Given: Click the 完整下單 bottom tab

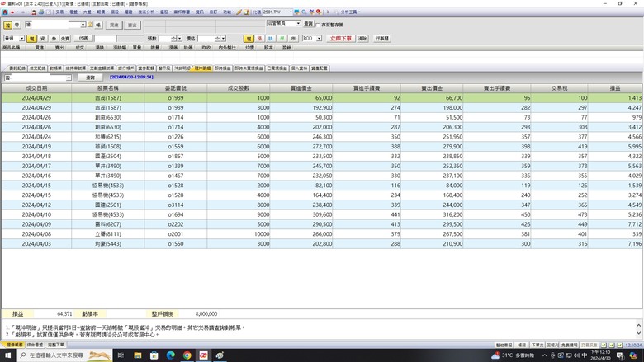Looking at the screenshot, I should (x=55, y=345).
